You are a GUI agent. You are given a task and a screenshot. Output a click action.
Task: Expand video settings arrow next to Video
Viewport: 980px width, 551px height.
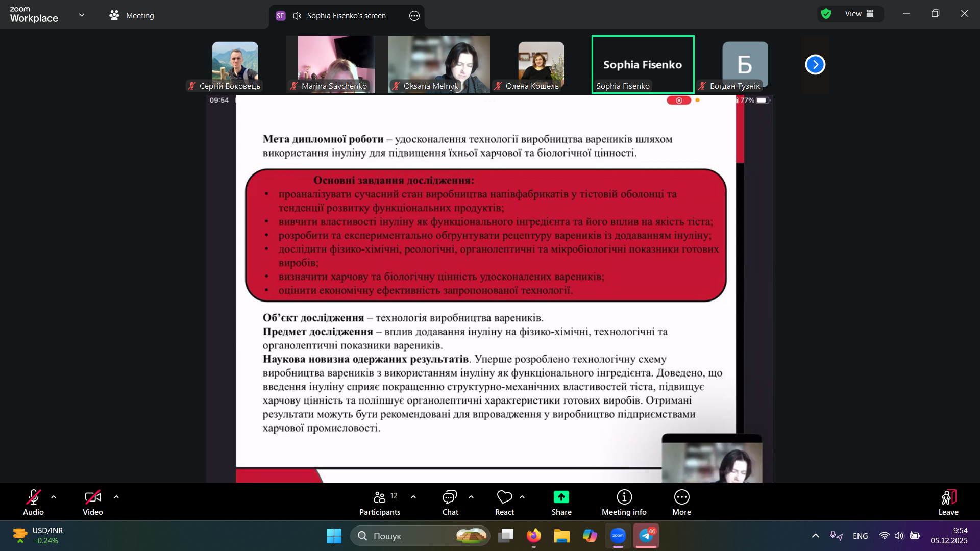116,496
